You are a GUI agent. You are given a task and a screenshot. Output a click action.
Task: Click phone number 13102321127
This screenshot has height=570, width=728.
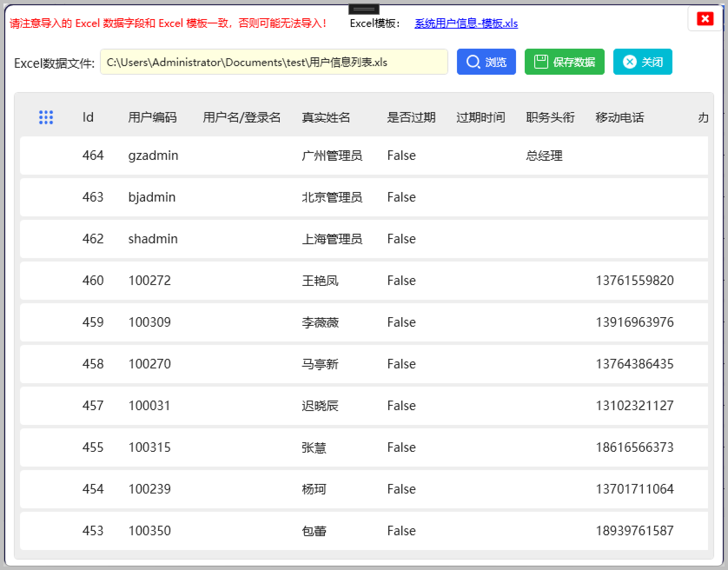[x=635, y=406]
